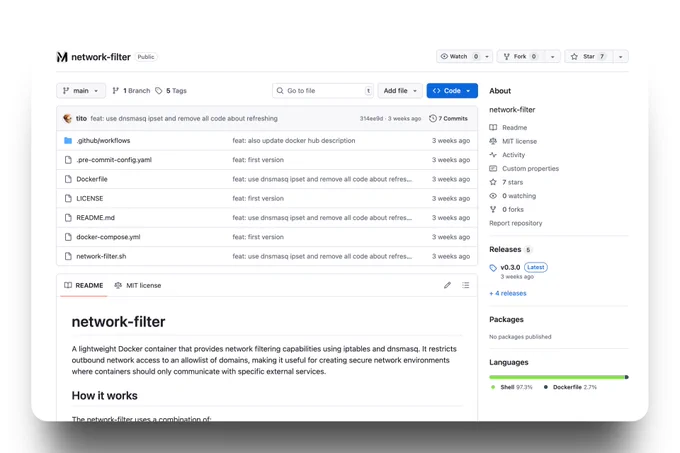Expand the Fork options dropdown arrow
This screenshot has width=680, height=453.
point(552,56)
